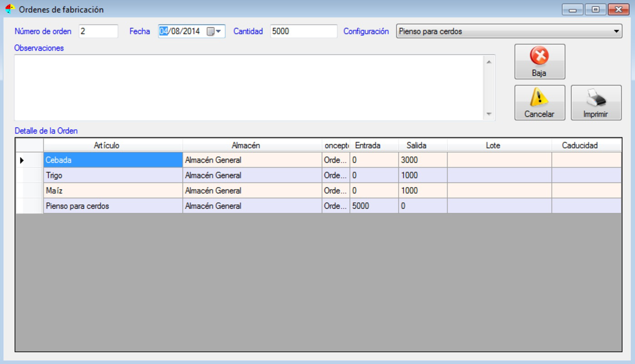Click the 3000 Salida value
635x364 pixels.
click(x=423, y=160)
